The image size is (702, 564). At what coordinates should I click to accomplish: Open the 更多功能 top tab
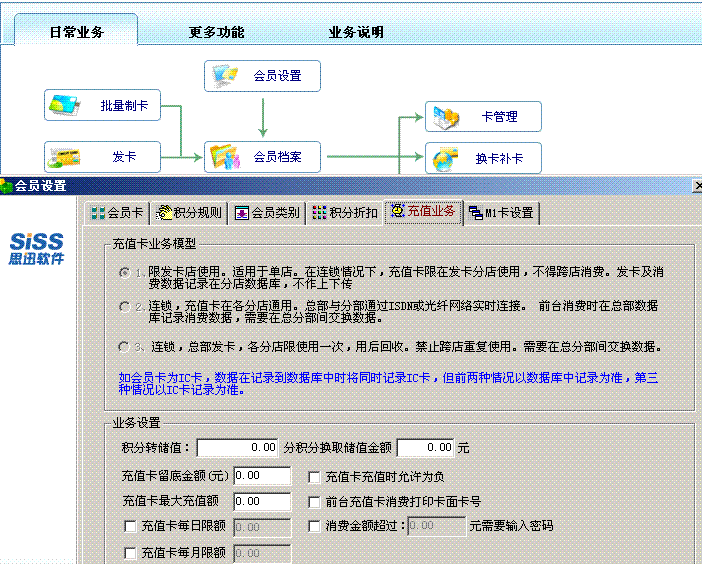[216, 32]
